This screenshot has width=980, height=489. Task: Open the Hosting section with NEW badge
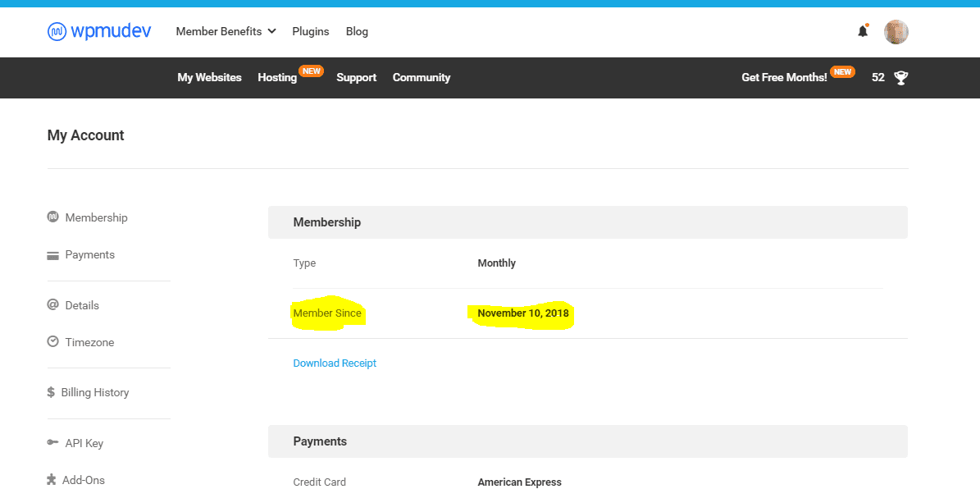277,77
